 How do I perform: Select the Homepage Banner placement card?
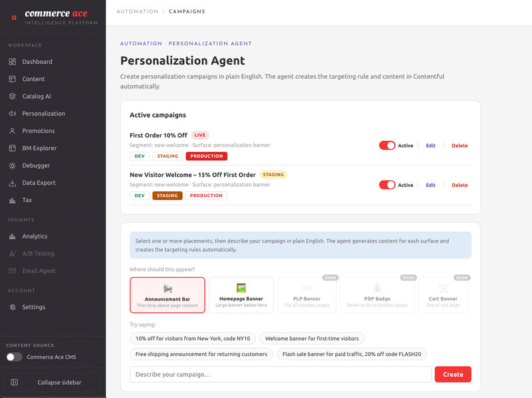(x=241, y=295)
